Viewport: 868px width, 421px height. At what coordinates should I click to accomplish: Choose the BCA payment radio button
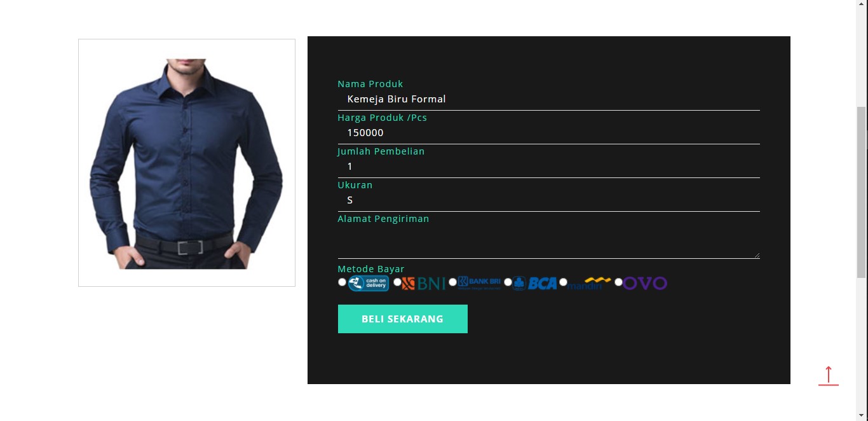pyautogui.click(x=508, y=282)
